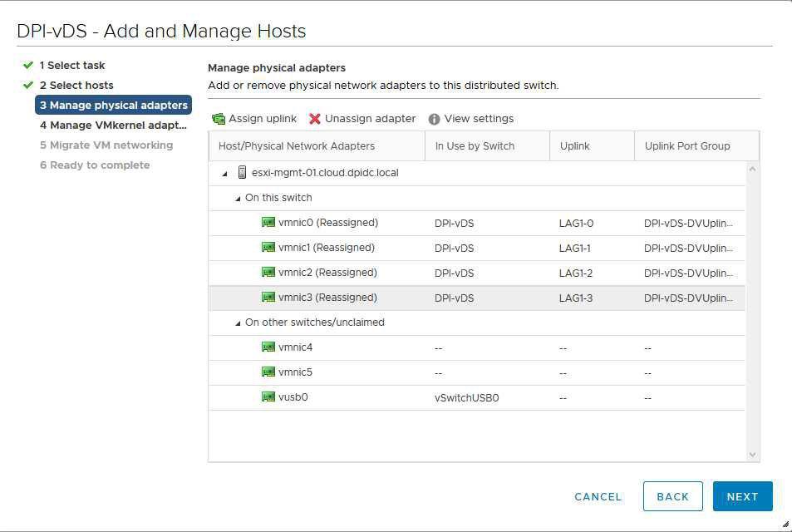
Task: Click DPI-vDS-DVUplin... cell in vmnic0 row
Action: (x=688, y=224)
